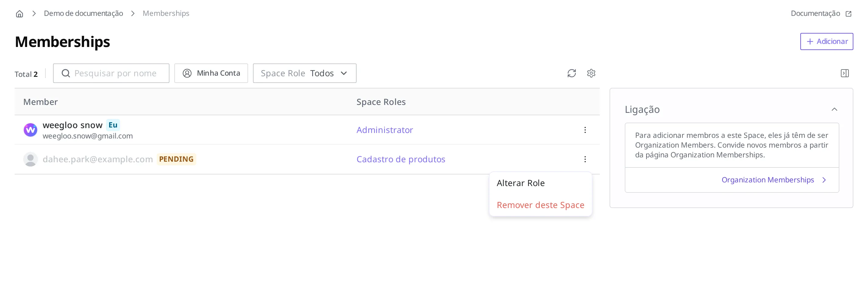Click the user icon in Minha Conta
The height and width of the screenshot is (305, 868).
point(187,73)
